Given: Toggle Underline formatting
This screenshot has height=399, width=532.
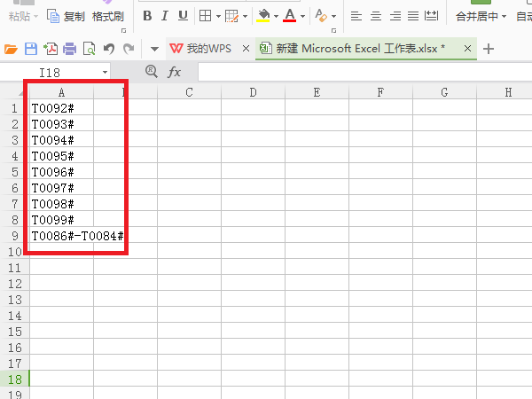Looking at the screenshot, I should point(183,16).
